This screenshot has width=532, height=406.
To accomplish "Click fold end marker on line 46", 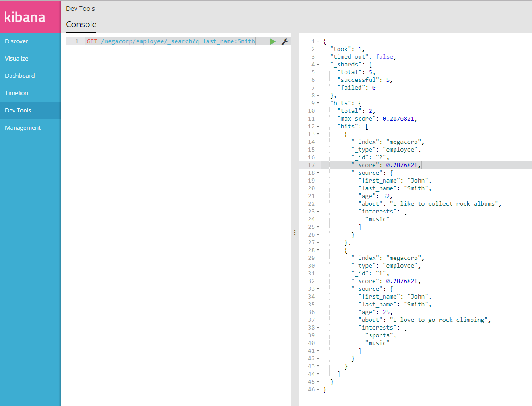I will (x=318, y=389).
